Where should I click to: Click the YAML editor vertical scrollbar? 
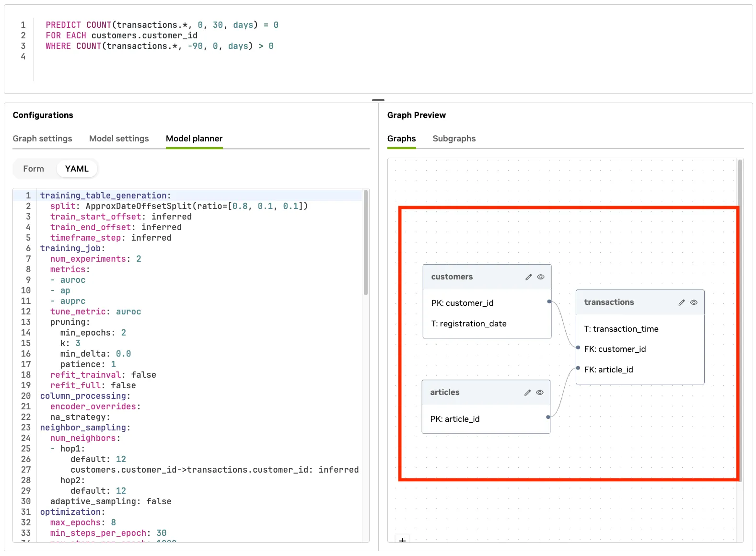click(366, 243)
